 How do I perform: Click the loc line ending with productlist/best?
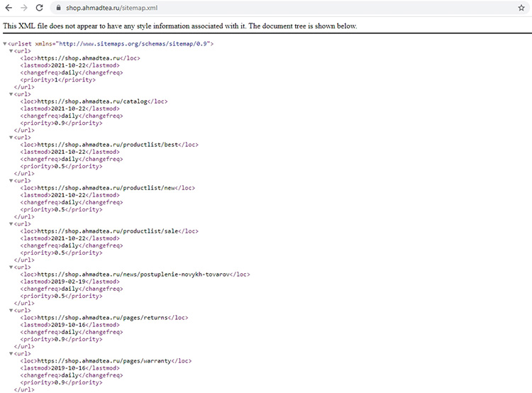109,145
